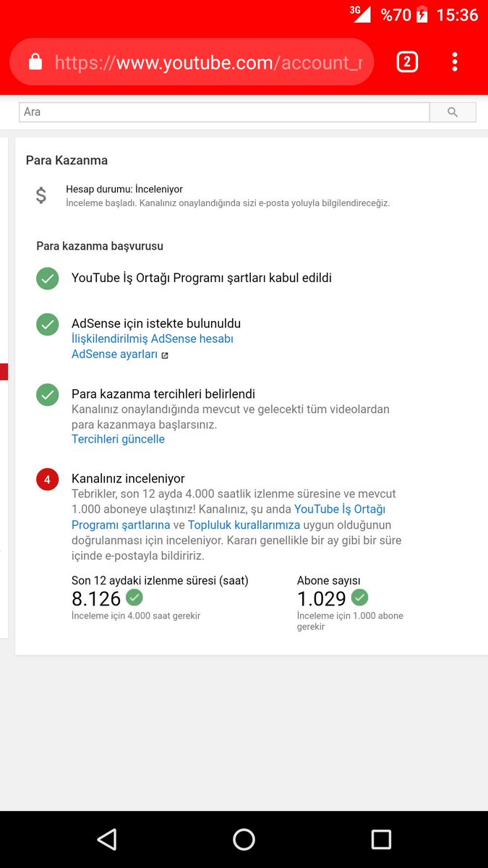Click the green check beside AdSense için istekte bulunuldu
This screenshot has height=868, width=488.
48,324
